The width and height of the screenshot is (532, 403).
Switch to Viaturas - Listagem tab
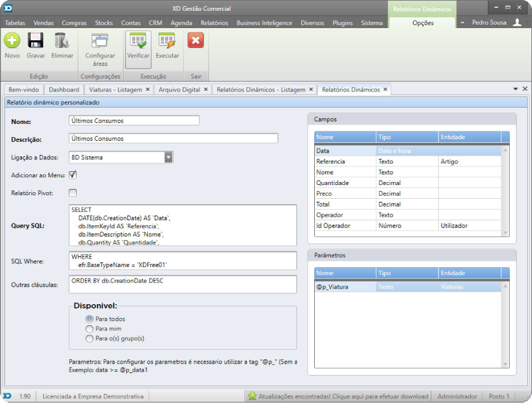[115, 89]
